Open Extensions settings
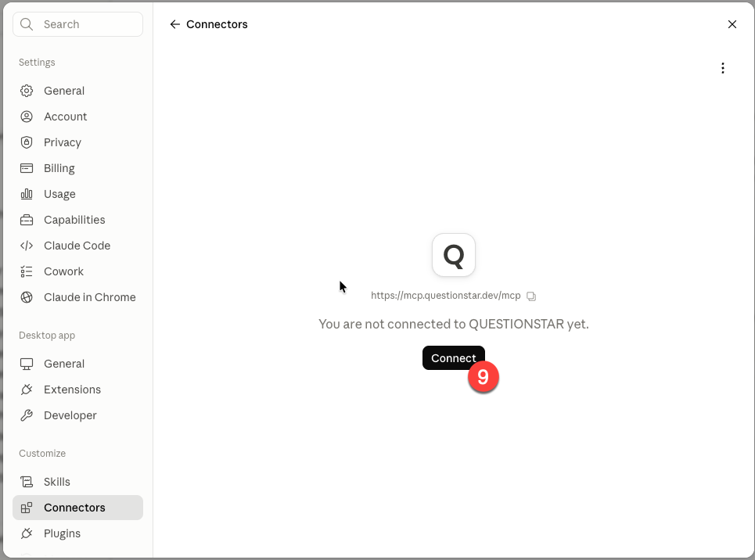 pyautogui.click(x=78, y=389)
